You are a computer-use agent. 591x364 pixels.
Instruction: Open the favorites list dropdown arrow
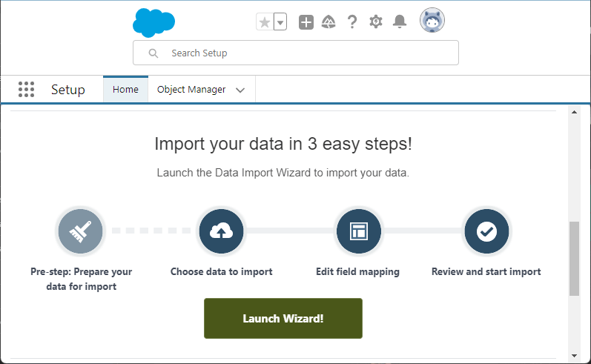280,22
